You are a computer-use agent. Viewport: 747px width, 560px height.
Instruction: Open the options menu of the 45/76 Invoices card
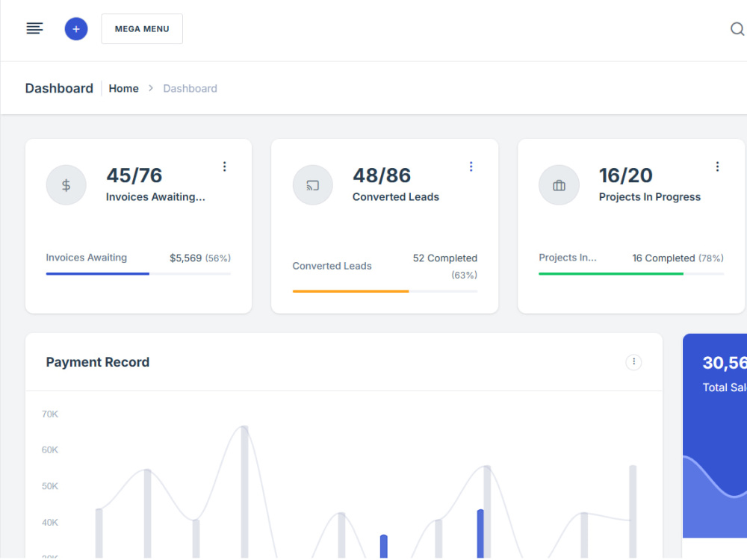[x=224, y=167]
